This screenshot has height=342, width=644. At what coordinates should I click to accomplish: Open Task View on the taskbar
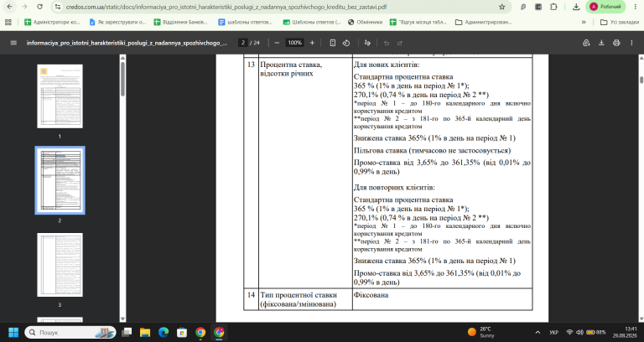pos(127,332)
